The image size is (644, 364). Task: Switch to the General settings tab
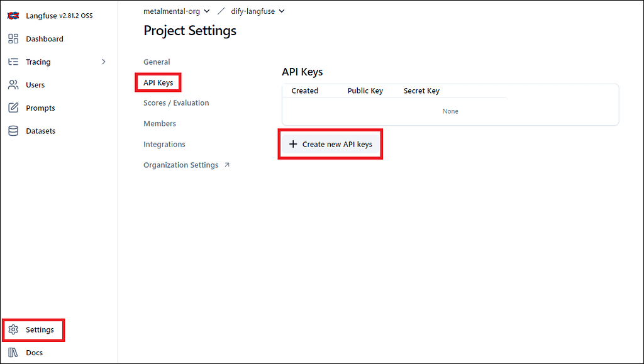click(x=157, y=62)
